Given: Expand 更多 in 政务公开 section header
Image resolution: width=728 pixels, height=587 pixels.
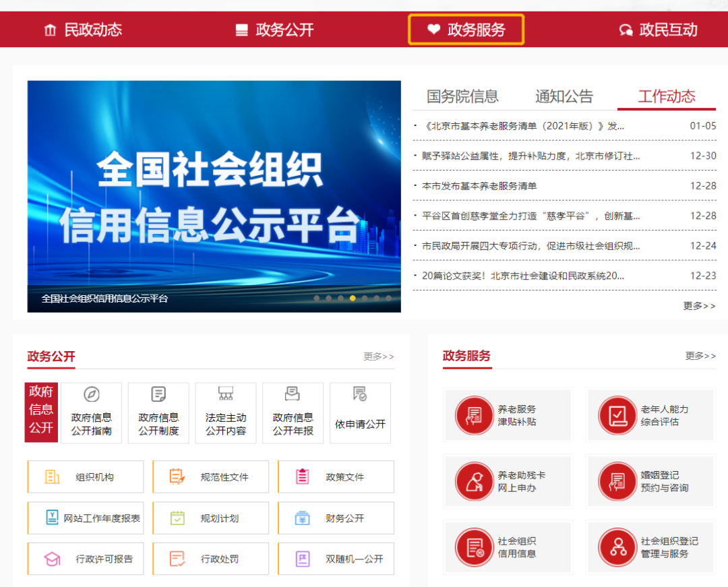Looking at the screenshot, I should click(379, 357).
